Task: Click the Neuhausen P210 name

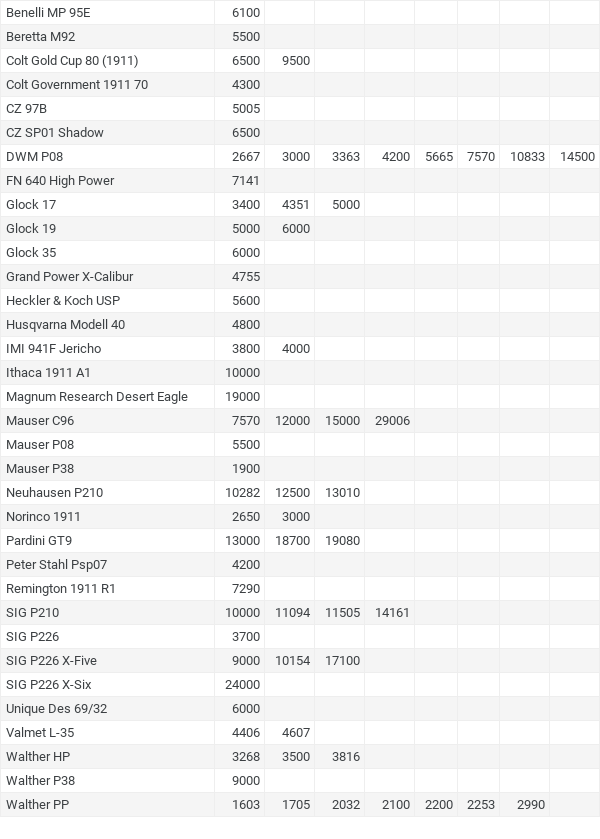Action: [x=55, y=493]
